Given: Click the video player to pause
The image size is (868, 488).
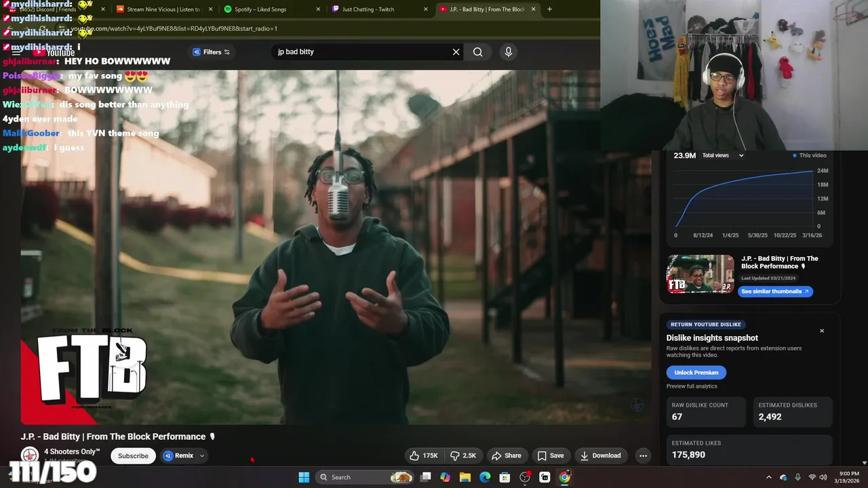Looking at the screenshot, I should pos(336,247).
